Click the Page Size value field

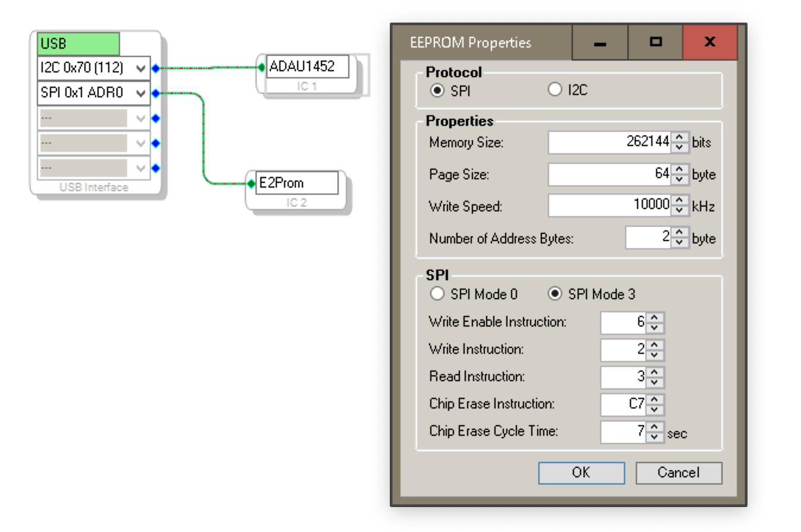click(611, 175)
